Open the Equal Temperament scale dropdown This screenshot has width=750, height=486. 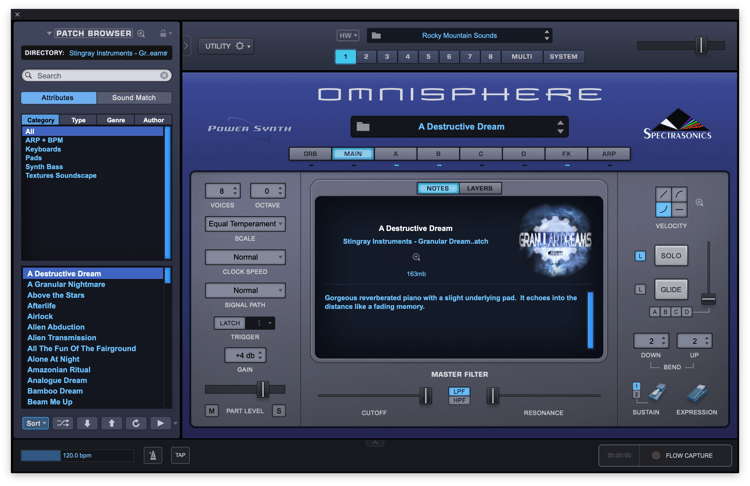pyautogui.click(x=245, y=224)
